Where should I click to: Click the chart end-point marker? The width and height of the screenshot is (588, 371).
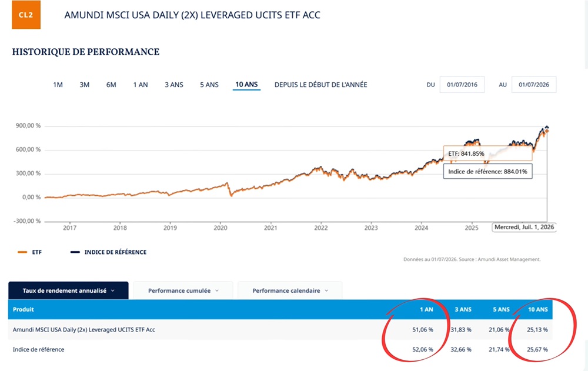click(547, 129)
